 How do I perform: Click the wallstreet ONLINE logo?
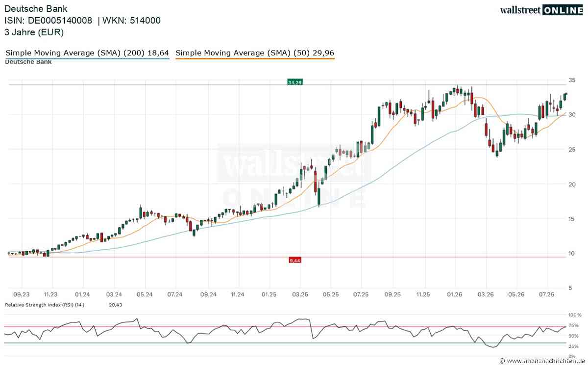point(541,10)
